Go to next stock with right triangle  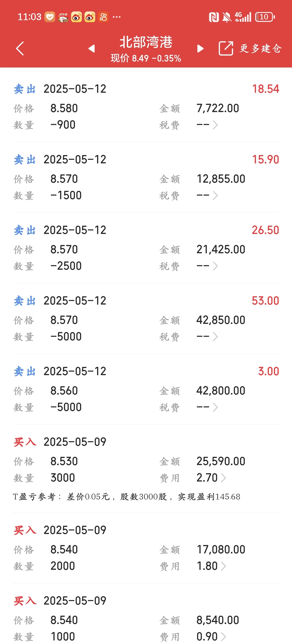point(200,48)
